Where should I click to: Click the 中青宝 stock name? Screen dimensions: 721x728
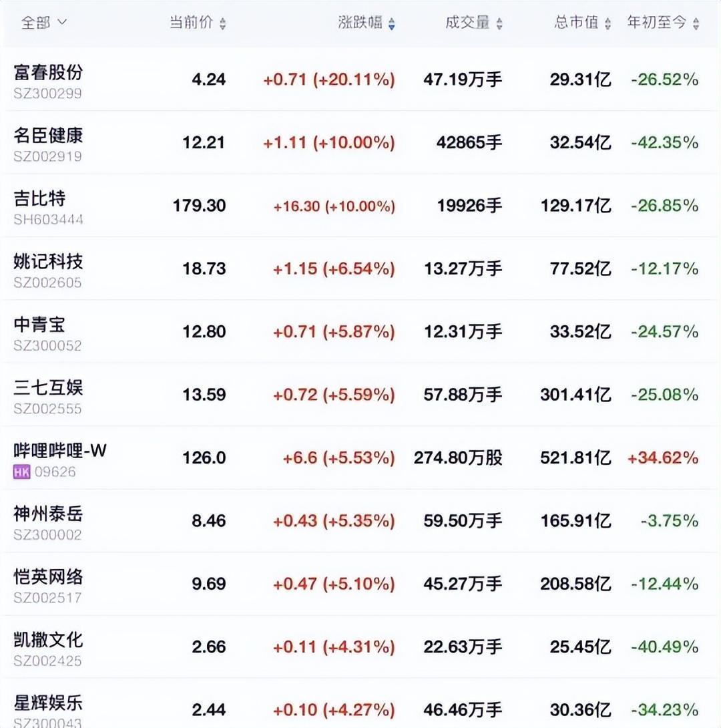(x=39, y=325)
